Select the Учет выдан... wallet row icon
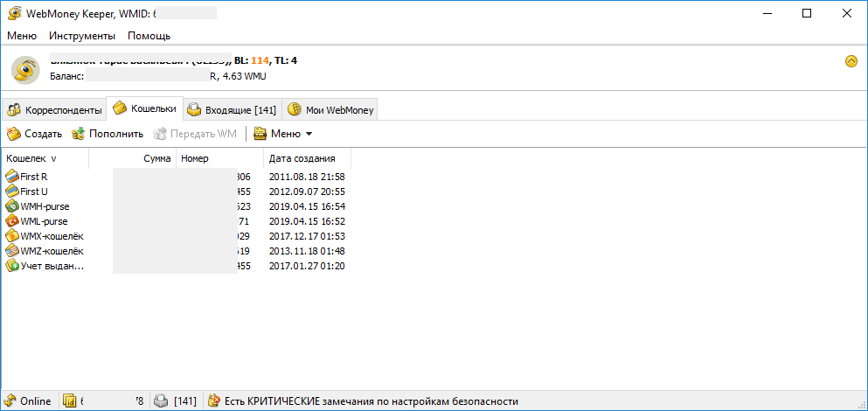This screenshot has height=411, width=868. pos(12,266)
